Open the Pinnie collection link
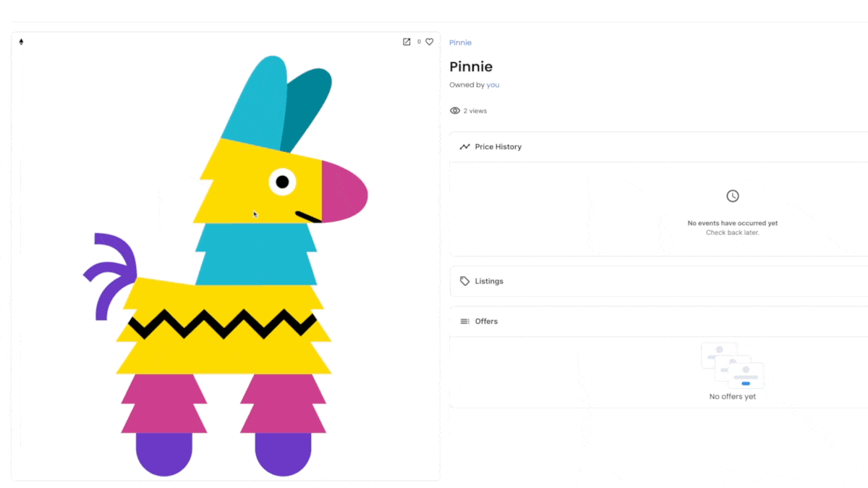 tap(460, 43)
